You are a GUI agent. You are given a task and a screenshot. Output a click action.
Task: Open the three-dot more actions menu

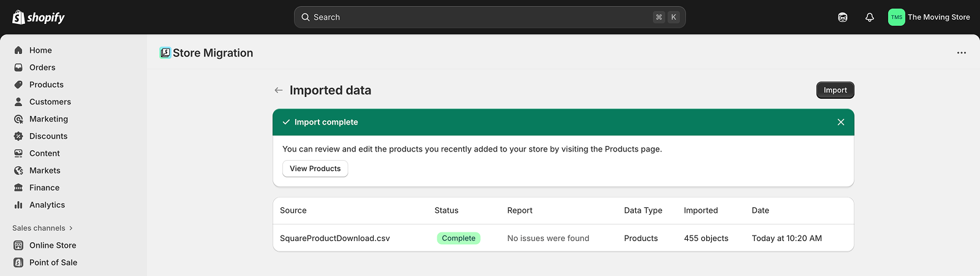click(962, 53)
